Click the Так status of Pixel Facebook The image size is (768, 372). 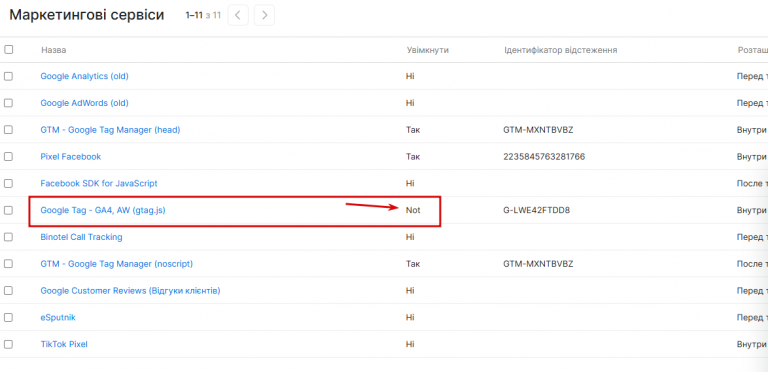[413, 157]
